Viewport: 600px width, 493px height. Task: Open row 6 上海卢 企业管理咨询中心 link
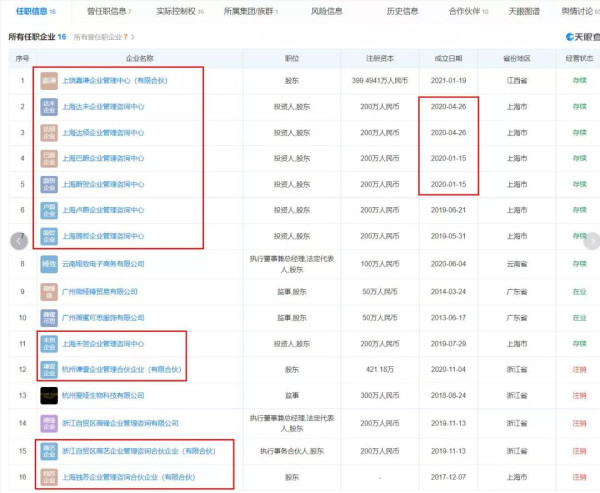tap(103, 210)
